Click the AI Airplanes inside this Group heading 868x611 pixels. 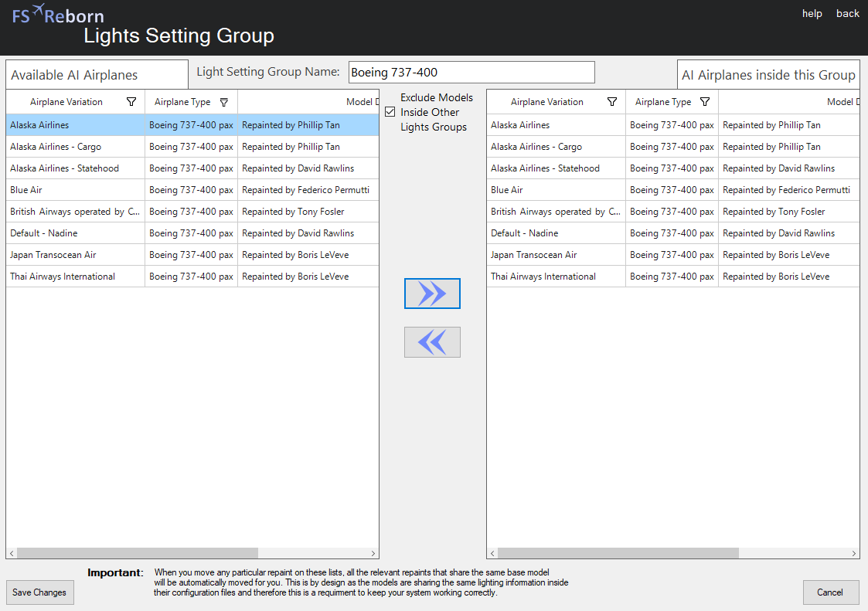click(x=768, y=75)
